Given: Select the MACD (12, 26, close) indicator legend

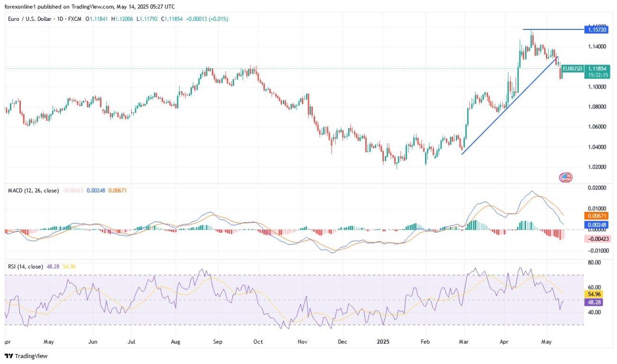Looking at the screenshot, I should 33,191.
